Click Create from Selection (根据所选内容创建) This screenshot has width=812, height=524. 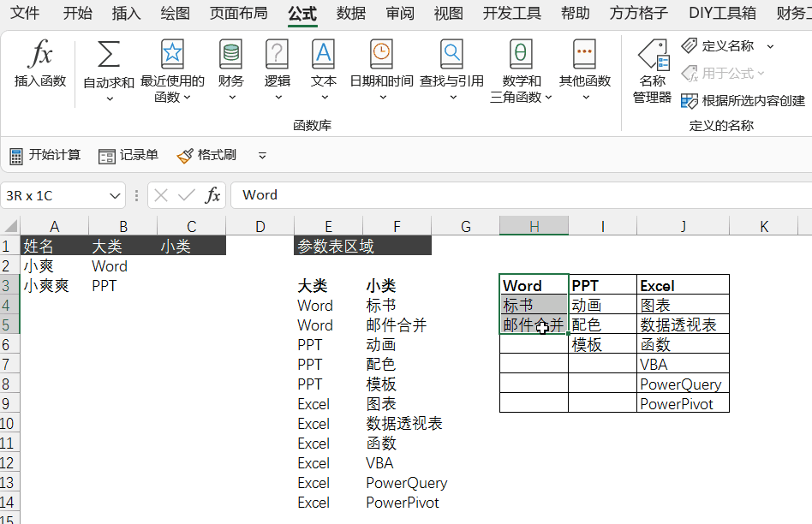pos(743,101)
